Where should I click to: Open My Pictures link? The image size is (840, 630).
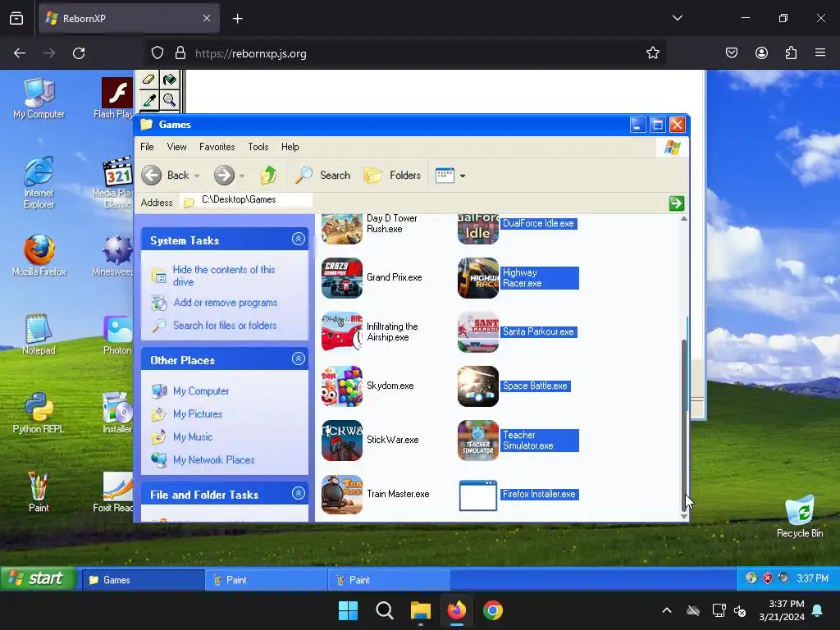198,414
